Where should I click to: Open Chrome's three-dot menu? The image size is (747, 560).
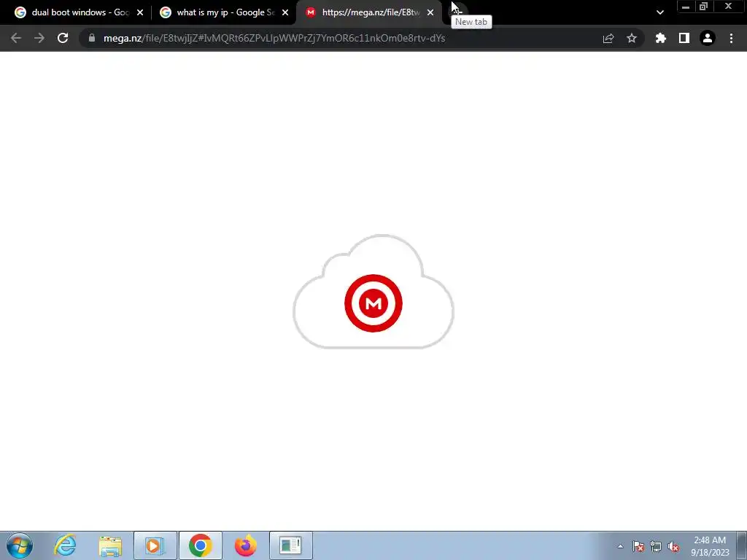[x=731, y=38]
